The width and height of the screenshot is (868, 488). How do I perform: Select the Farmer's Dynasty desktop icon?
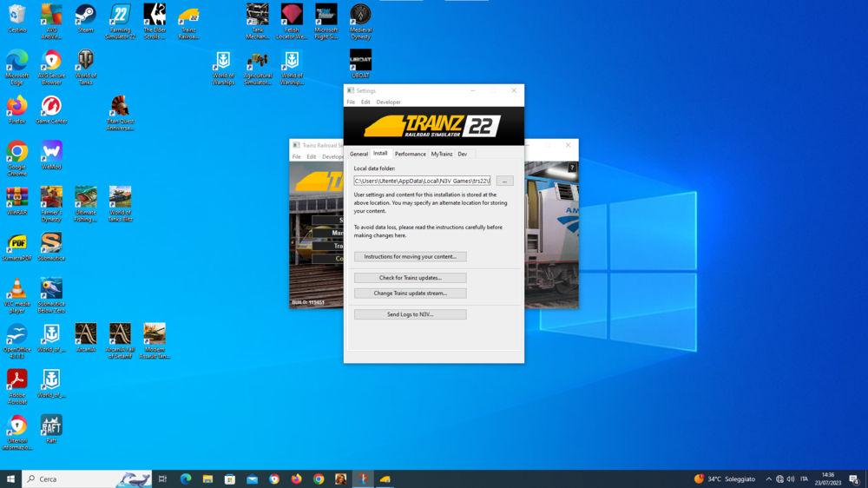coord(51,205)
